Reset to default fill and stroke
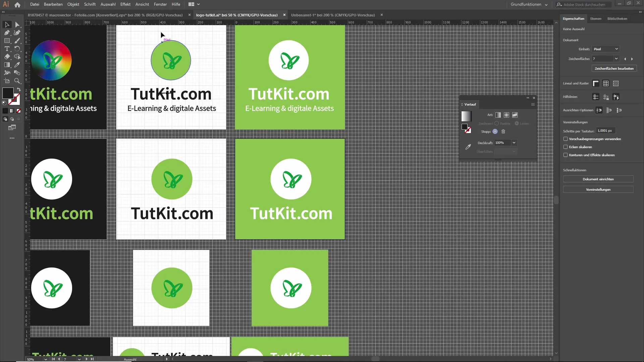The height and width of the screenshot is (362, 644). [4, 103]
